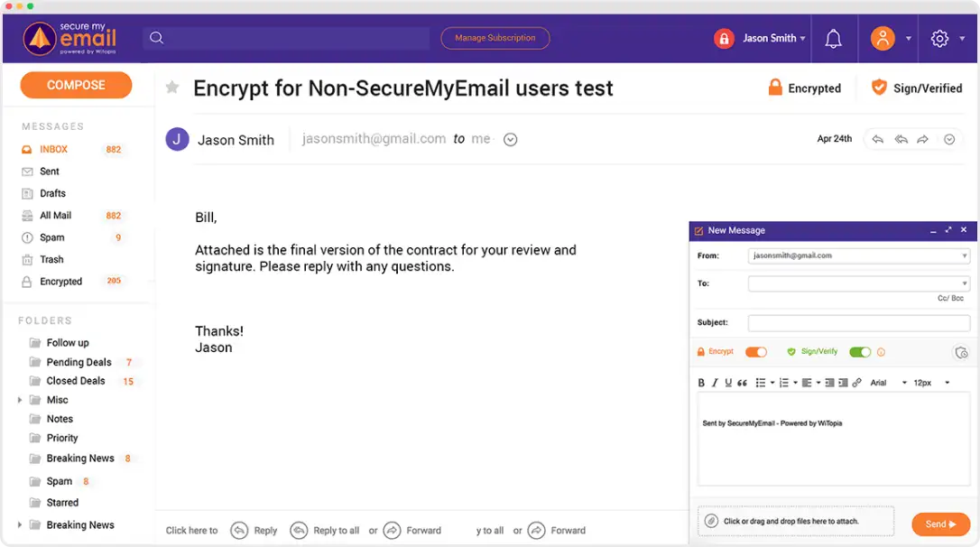
Task: Expand the Misc folder tree
Action: coord(20,399)
